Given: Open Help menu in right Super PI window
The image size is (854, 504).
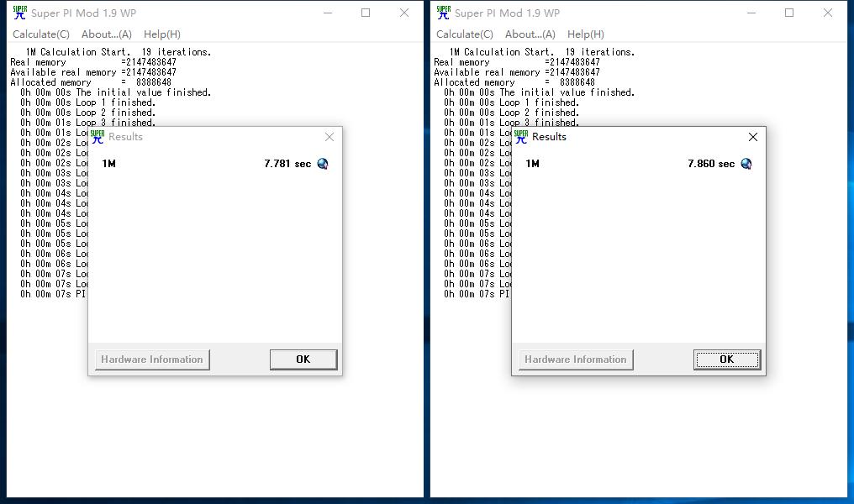Looking at the screenshot, I should tap(586, 34).
